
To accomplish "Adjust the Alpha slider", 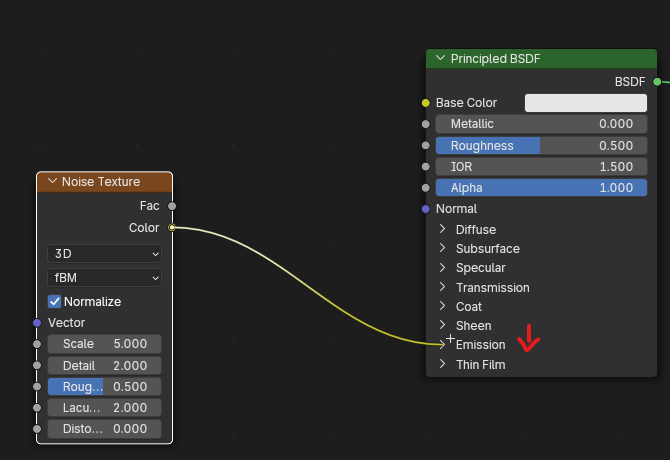I will tap(541, 188).
